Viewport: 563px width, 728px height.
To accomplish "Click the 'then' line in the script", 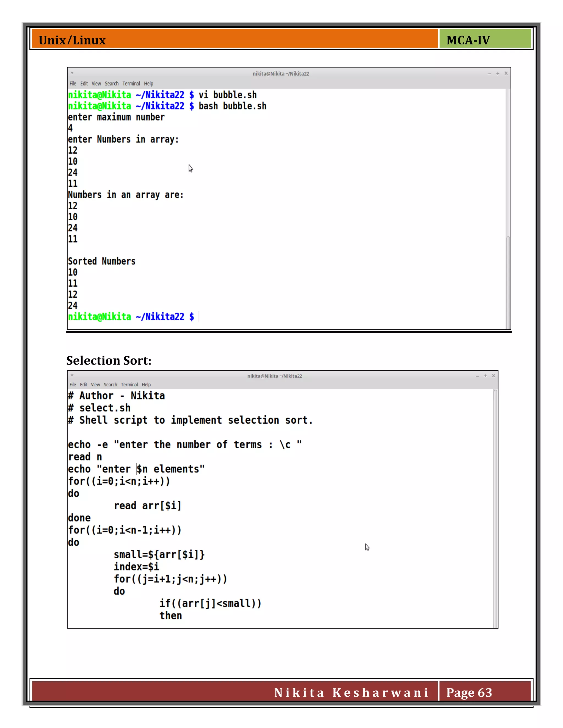I will pos(171,616).
